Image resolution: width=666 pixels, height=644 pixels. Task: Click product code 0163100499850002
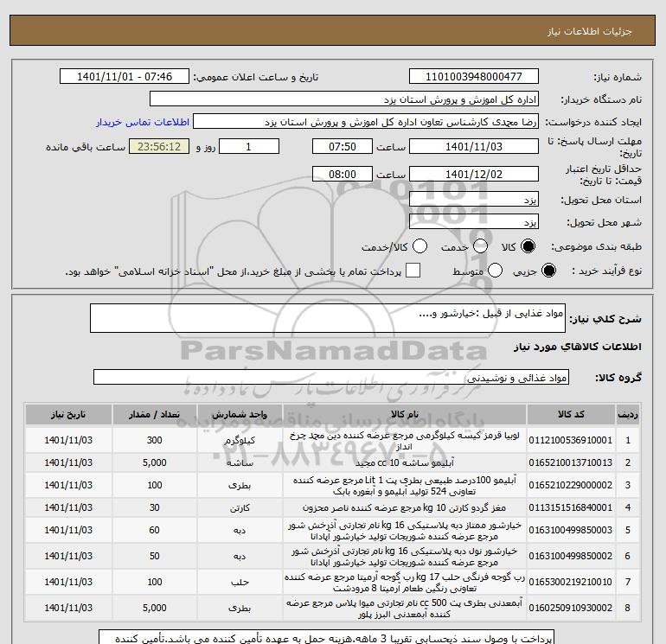click(571, 556)
